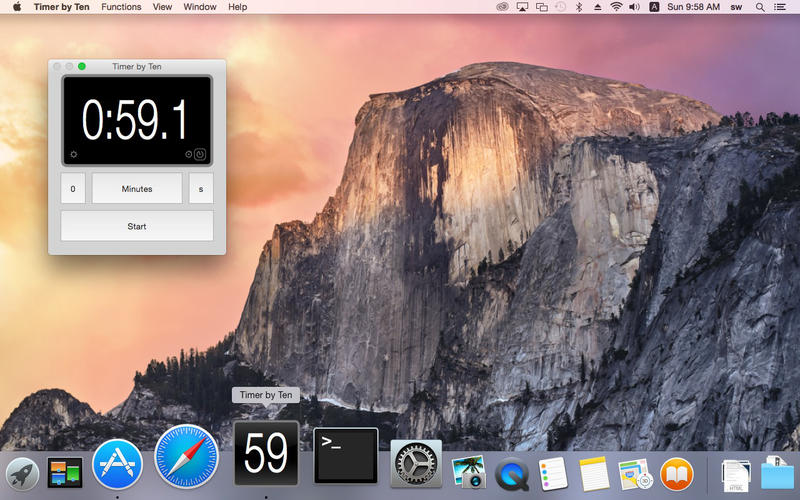The height and width of the screenshot is (500, 800).
Task: Open the App Store from the Dock
Action: coord(117,465)
